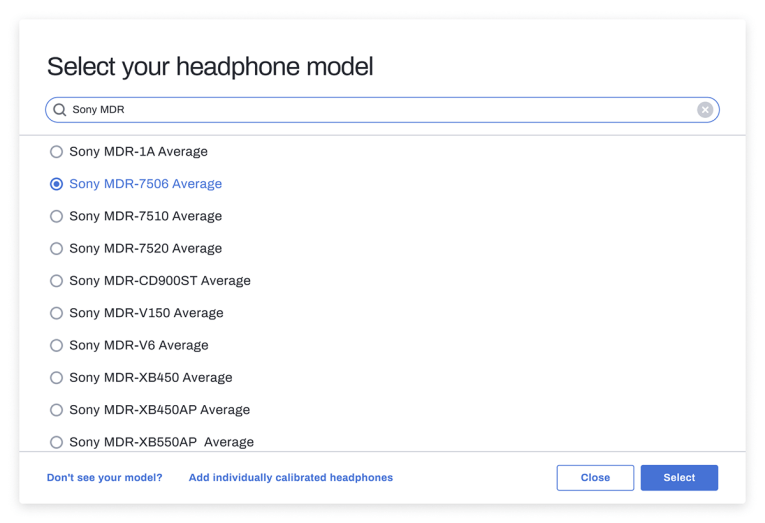Select the Sony MDR-XB450 Average radio button

[x=57, y=378]
